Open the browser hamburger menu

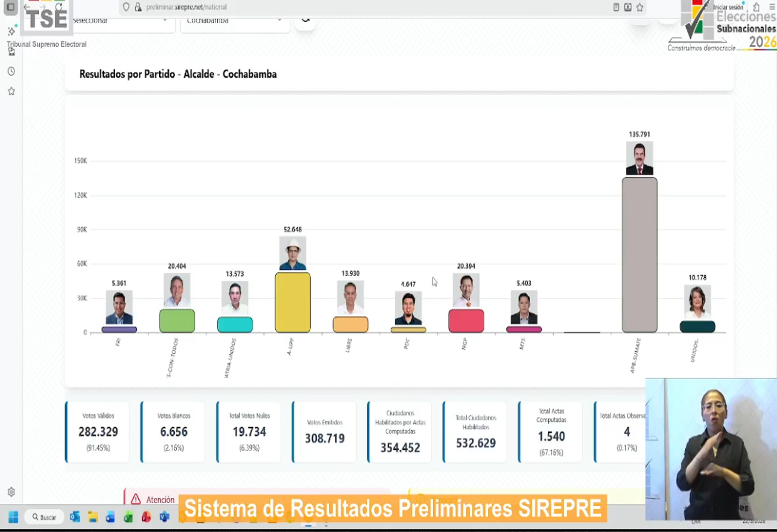[772, 7]
